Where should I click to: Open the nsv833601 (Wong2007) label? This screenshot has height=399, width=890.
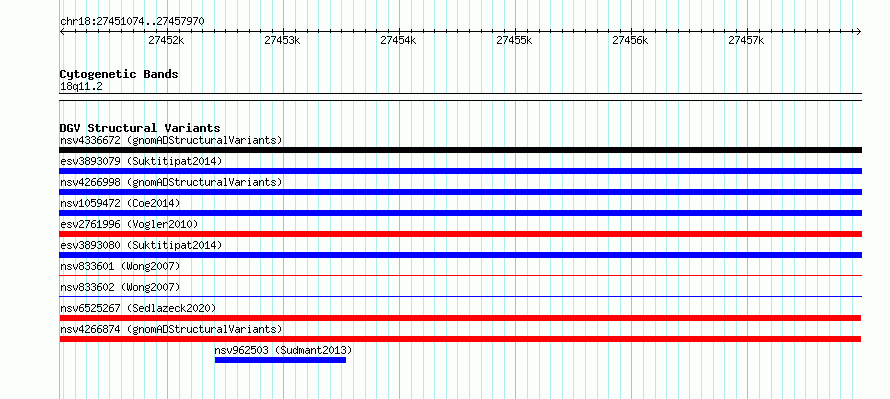120,266
